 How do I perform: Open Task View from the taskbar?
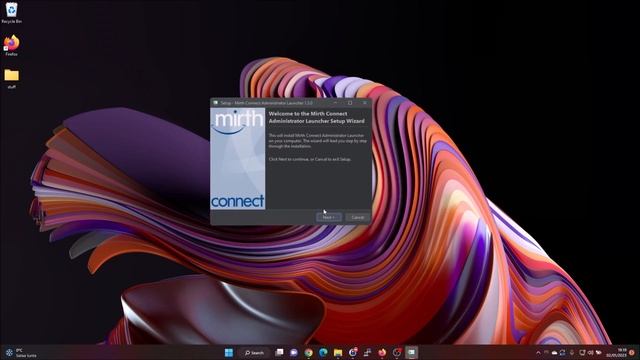[279, 352]
